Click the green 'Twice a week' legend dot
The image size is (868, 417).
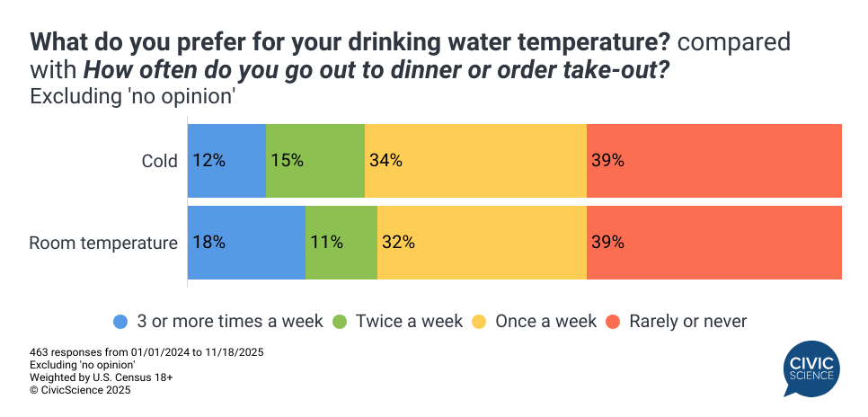point(340,321)
